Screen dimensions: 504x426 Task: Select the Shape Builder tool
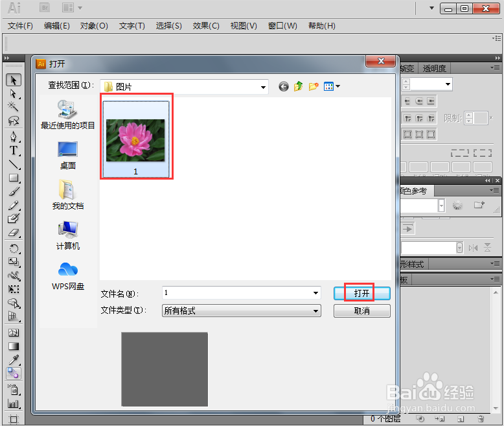(x=14, y=303)
